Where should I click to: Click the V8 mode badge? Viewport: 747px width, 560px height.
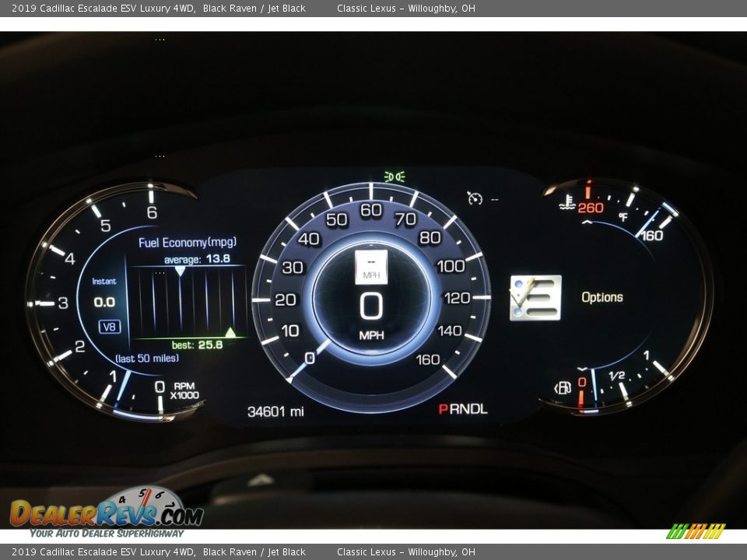coord(109,327)
